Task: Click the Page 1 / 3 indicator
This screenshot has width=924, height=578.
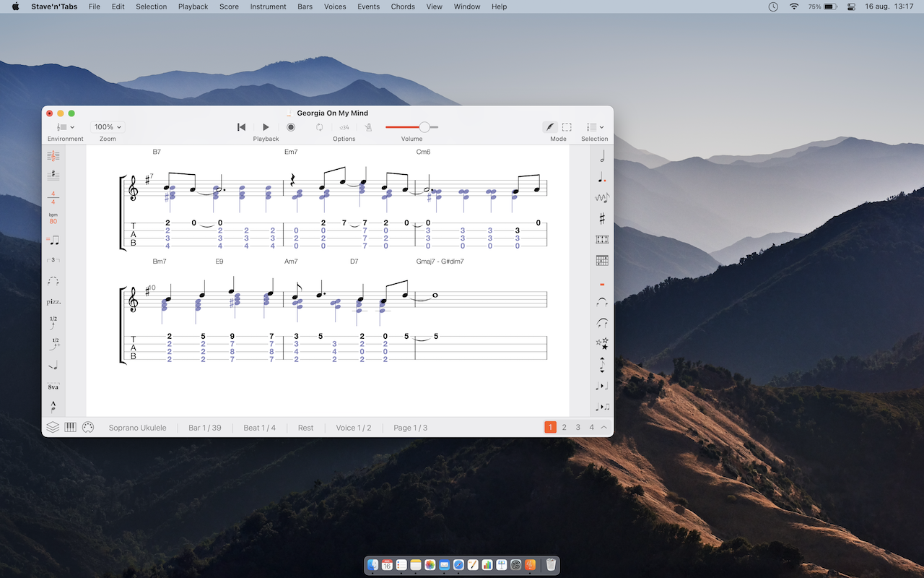Action: pos(410,428)
